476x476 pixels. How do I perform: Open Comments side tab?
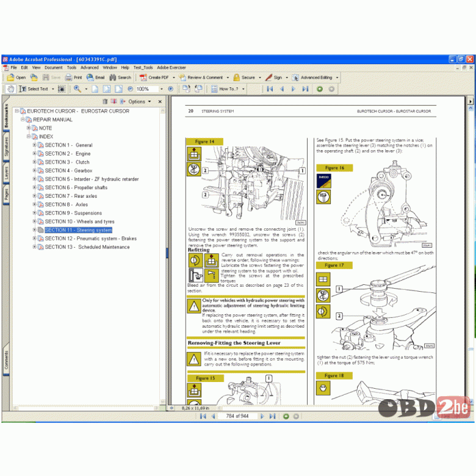6,359
